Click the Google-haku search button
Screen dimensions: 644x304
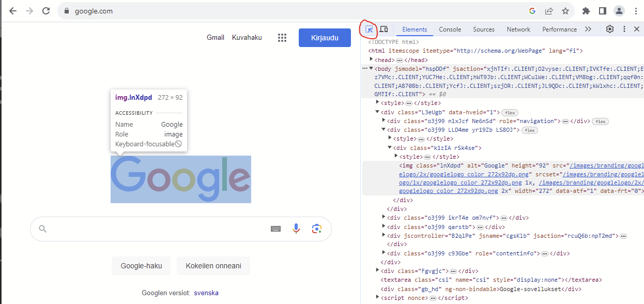point(142,266)
